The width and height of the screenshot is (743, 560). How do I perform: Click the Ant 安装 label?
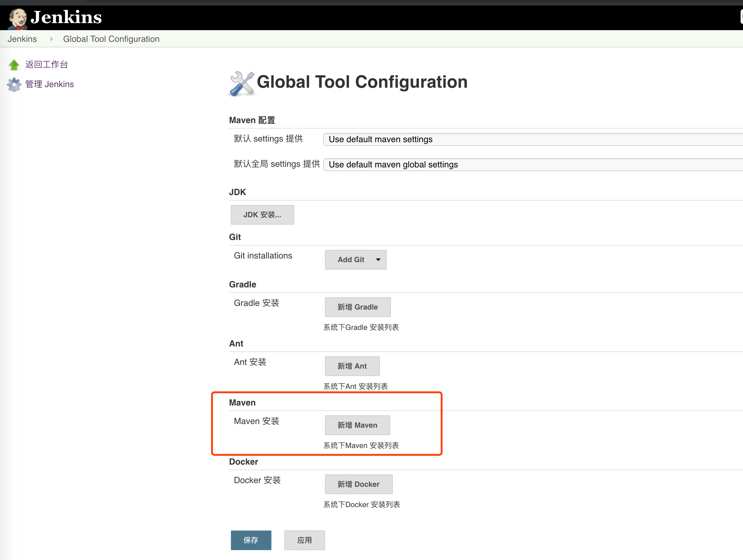(250, 362)
